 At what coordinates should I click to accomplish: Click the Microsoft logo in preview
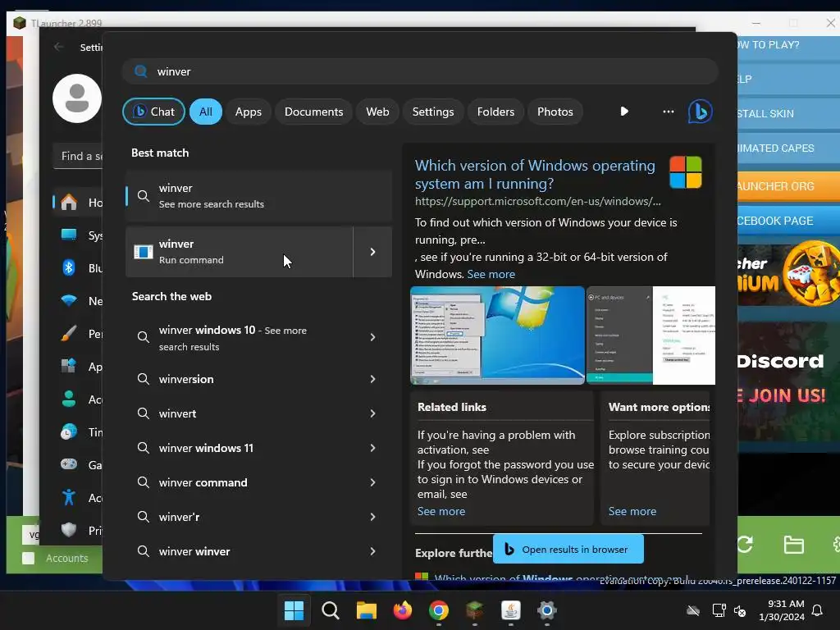point(685,172)
